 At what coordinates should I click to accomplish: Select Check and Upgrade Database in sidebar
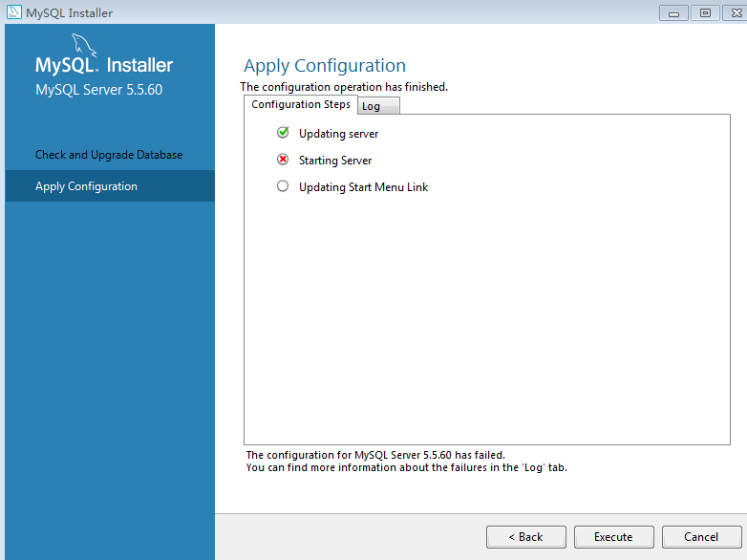(109, 155)
